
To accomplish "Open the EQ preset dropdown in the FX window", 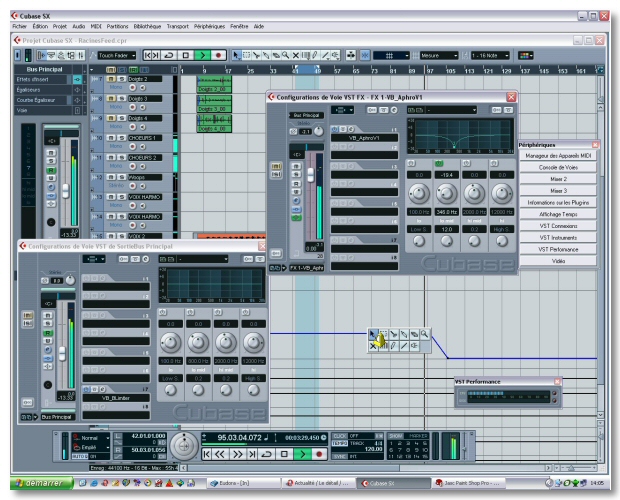I will pos(450,110).
